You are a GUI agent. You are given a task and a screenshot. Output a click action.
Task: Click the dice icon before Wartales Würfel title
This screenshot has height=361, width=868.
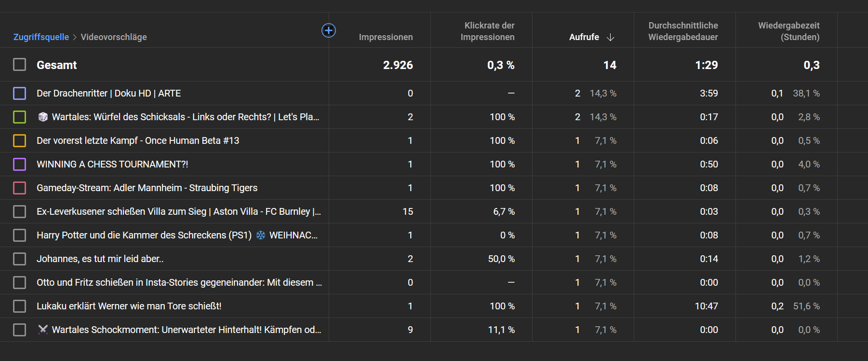coord(43,117)
